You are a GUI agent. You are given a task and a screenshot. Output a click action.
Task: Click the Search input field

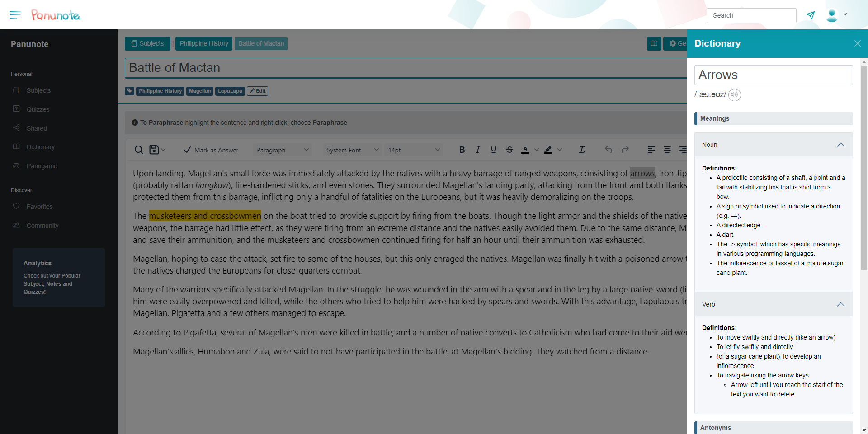751,15
